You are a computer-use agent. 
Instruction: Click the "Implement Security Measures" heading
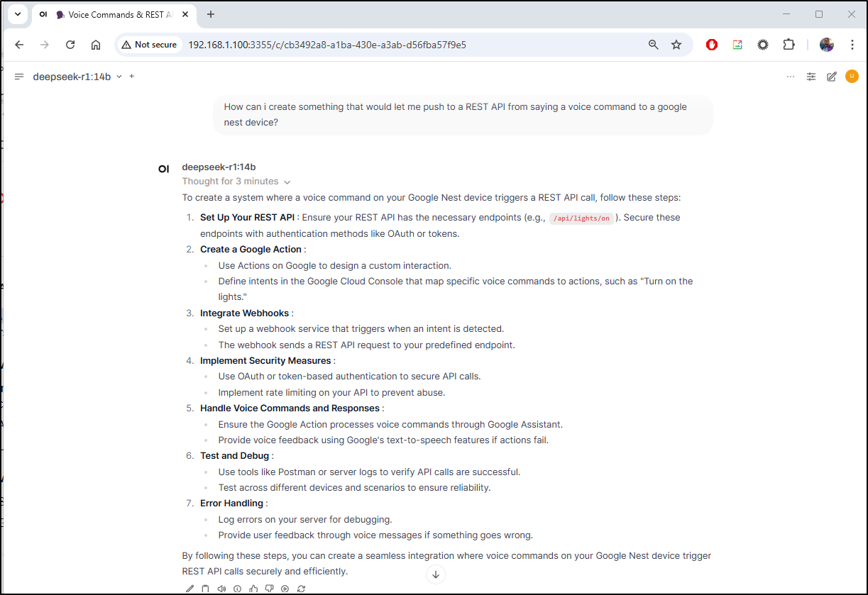pyautogui.click(x=265, y=361)
